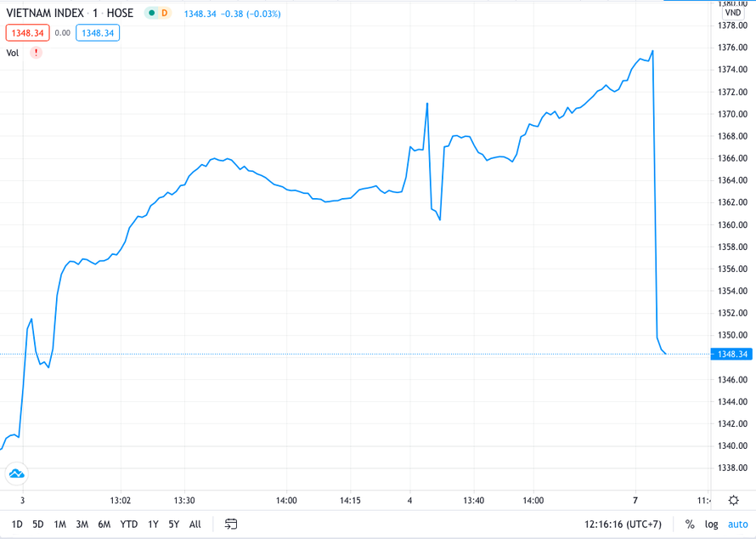Click the delayed data D badge
Viewport: 756px width, 539px height.
tap(164, 14)
